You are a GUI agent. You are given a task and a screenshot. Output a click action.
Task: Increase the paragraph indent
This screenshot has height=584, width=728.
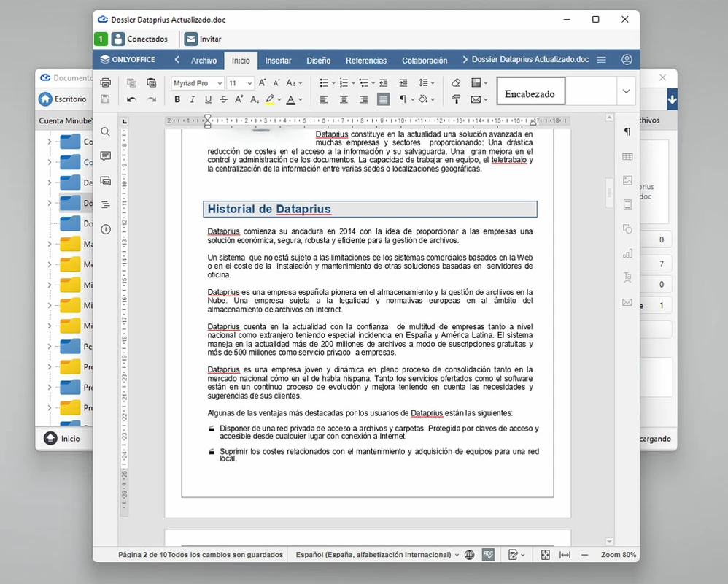(403, 82)
